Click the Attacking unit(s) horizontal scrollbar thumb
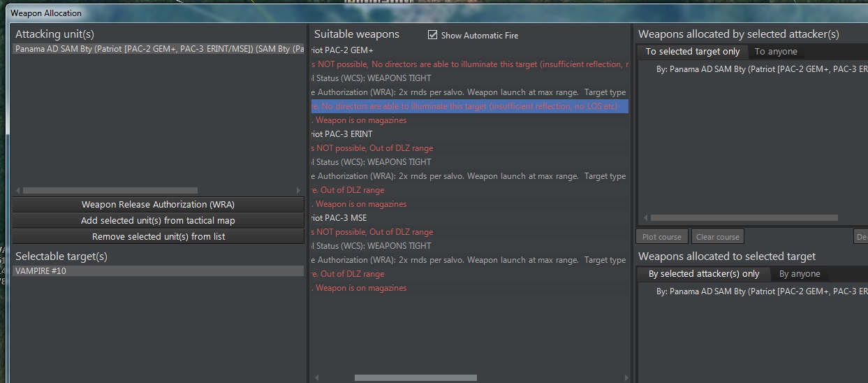This screenshot has width=868, height=383. tap(110, 190)
